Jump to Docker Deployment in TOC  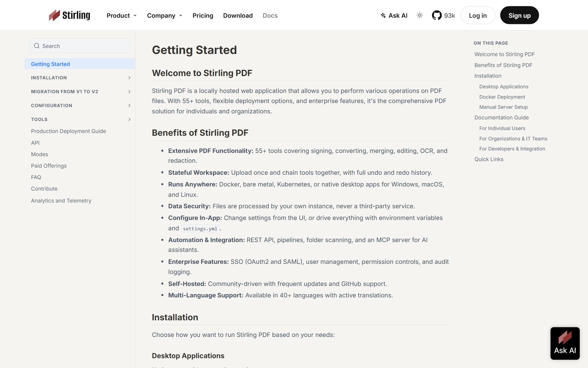point(502,97)
